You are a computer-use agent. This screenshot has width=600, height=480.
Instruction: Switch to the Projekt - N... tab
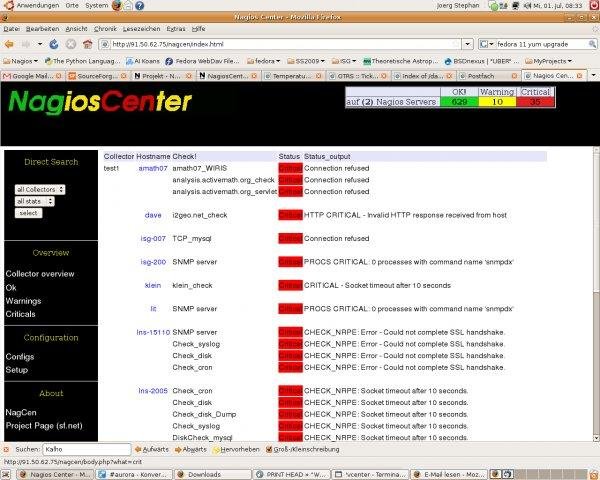coord(163,76)
